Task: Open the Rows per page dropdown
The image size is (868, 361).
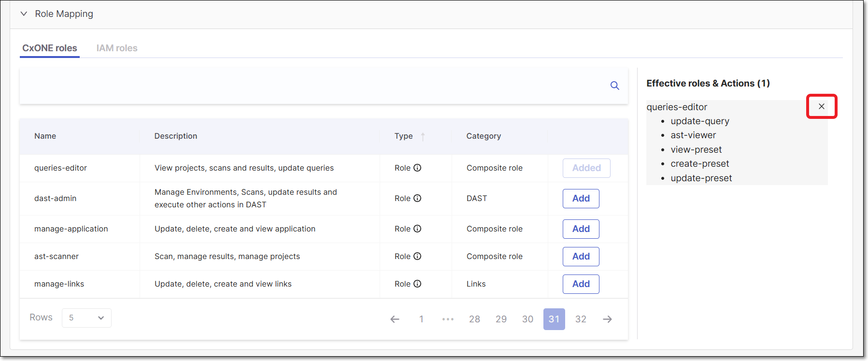Action: coord(86,318)
